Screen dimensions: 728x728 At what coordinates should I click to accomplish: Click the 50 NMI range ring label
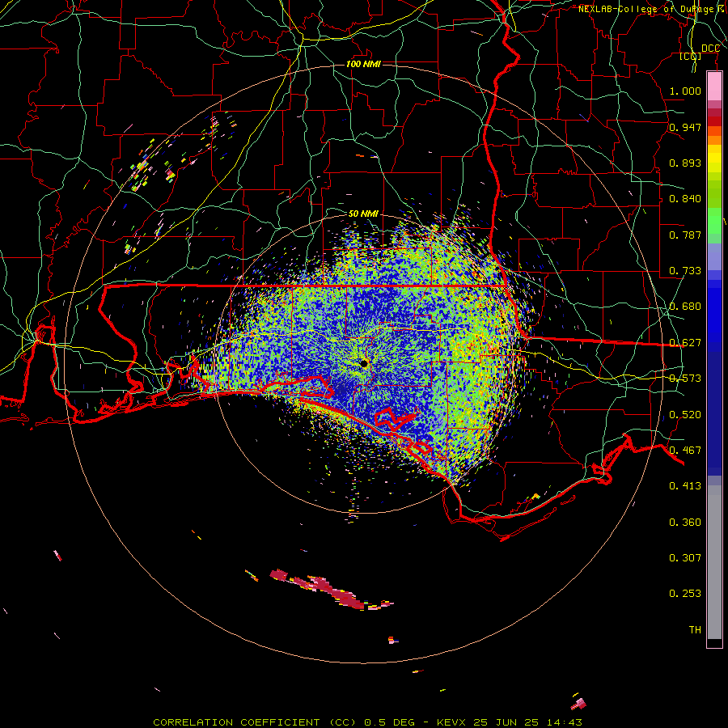point(363,214)
